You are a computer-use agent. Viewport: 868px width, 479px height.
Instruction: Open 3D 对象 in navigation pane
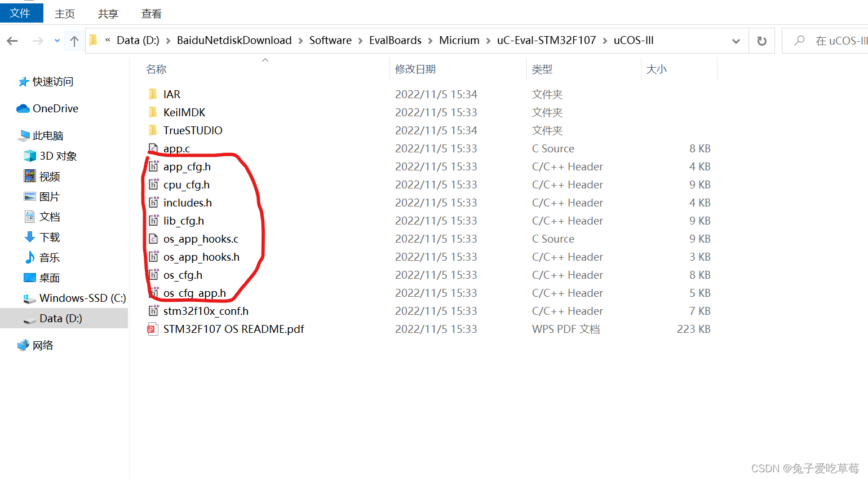click(x=58, y=156)
